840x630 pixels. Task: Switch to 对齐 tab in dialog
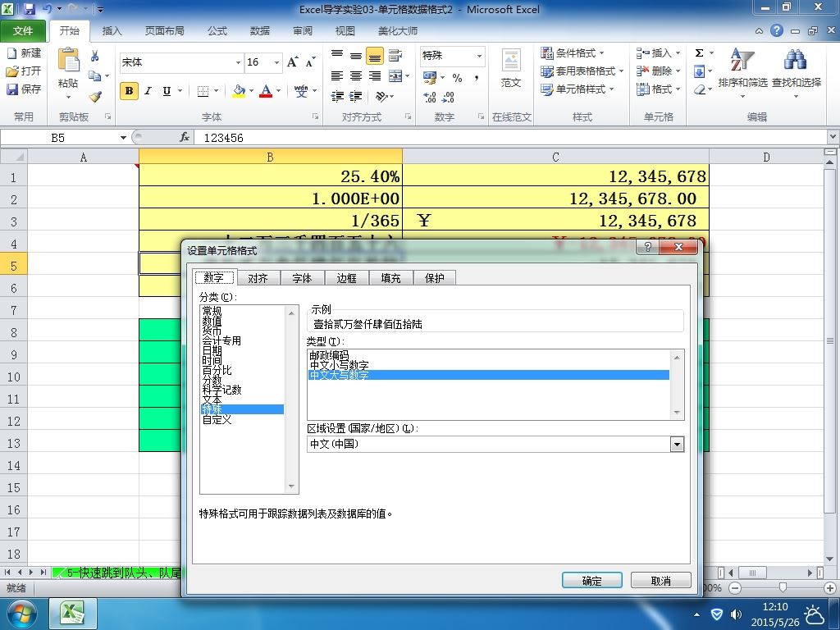pyautogui.click(x=258, y=278)
